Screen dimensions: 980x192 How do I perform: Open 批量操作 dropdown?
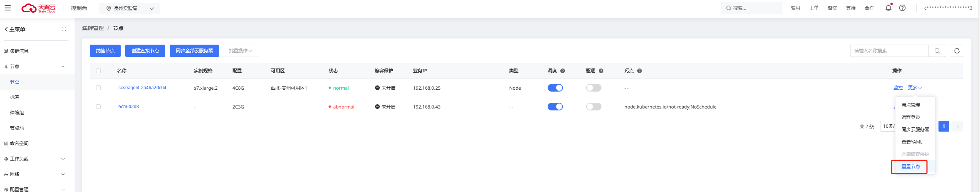coord(241,51)
